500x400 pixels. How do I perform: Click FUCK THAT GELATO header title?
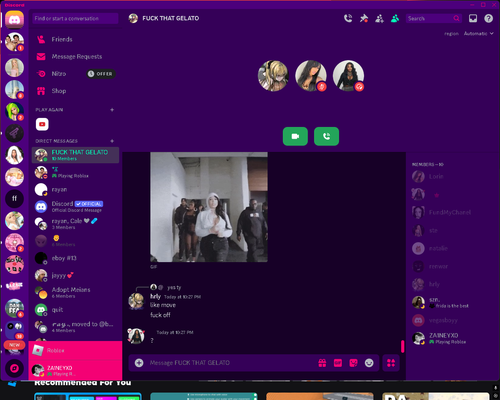click(x=171, y=18)
